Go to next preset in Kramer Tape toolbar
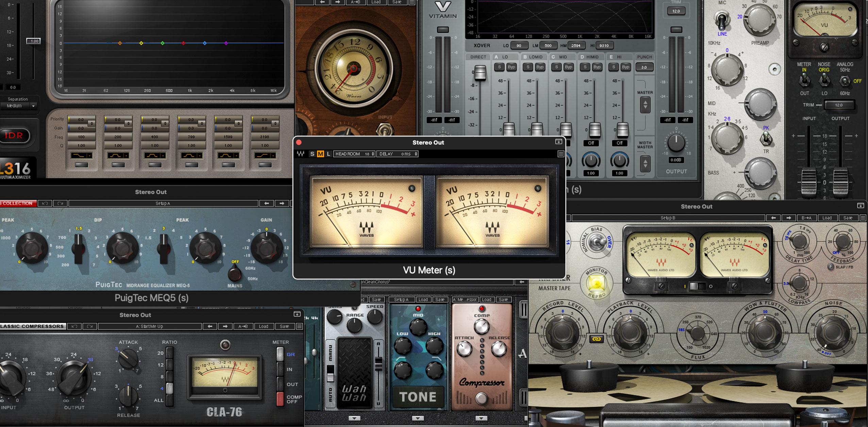868x427 pixels. tap(788, 218)
